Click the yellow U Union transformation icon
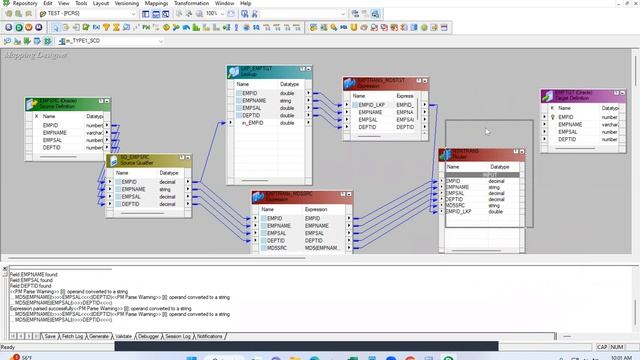 click(x=354, y=27)
